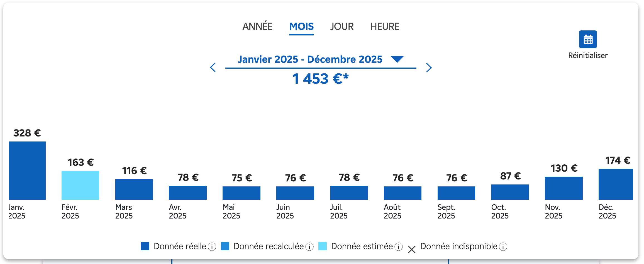This screenshot has height=264, width=644.
Task: Click the Donnée réelle dark blue swatch
Action: coord(145,246)
